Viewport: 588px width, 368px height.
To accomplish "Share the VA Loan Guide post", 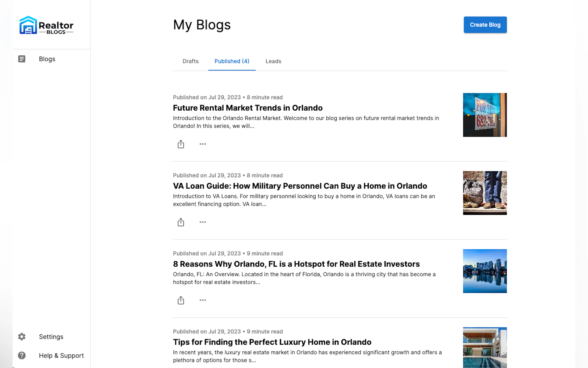I will [x=181, y=222].
